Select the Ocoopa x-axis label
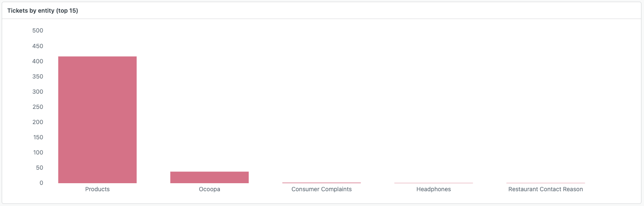The height and width of the screenshot is (206, 644). tap(209, 190)
